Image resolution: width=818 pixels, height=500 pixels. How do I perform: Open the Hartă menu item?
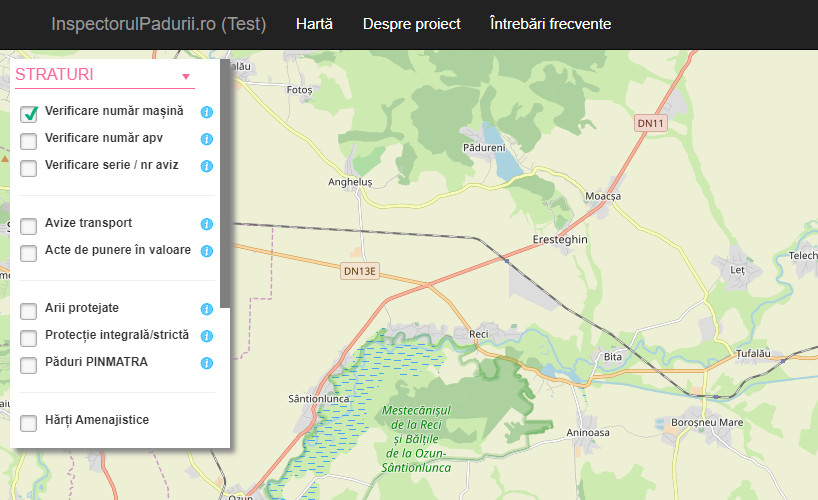pyautogui.click(x=314, y=24)
